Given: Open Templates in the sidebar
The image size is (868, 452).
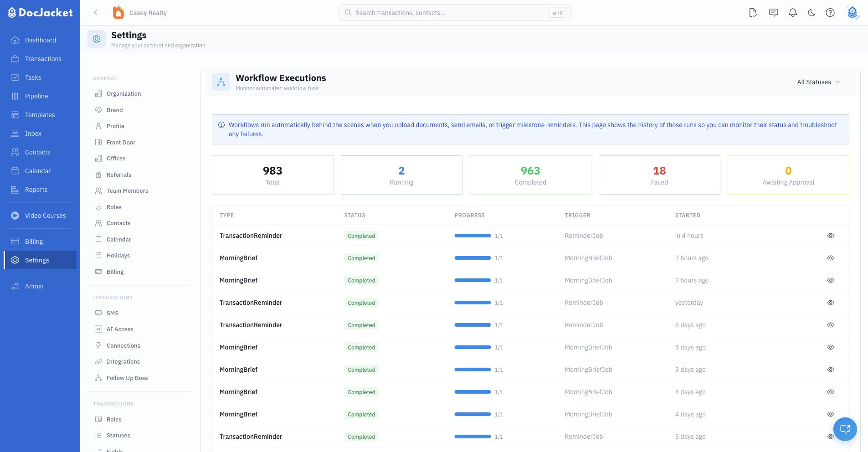Looking at the screenshot, I should point(40,115).
